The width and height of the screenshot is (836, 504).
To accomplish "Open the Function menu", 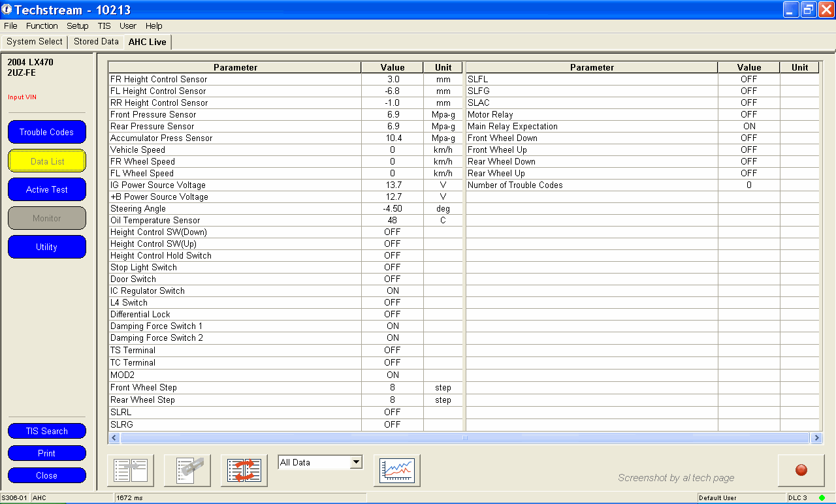I will click(42, 26).
